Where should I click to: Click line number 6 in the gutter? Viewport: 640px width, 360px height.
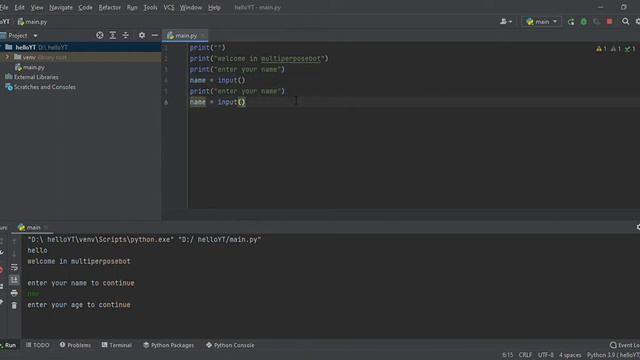tap(166, 102)
